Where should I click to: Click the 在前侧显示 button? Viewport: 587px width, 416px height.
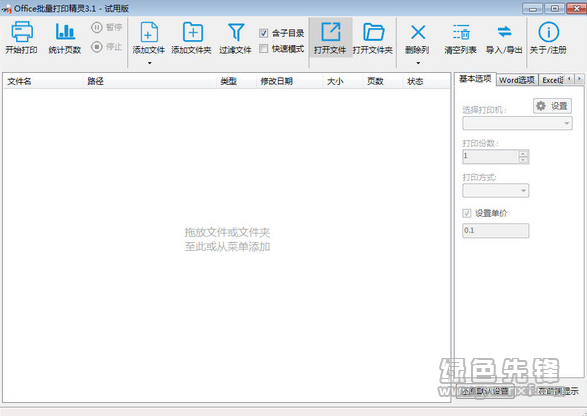click(558, 391)
